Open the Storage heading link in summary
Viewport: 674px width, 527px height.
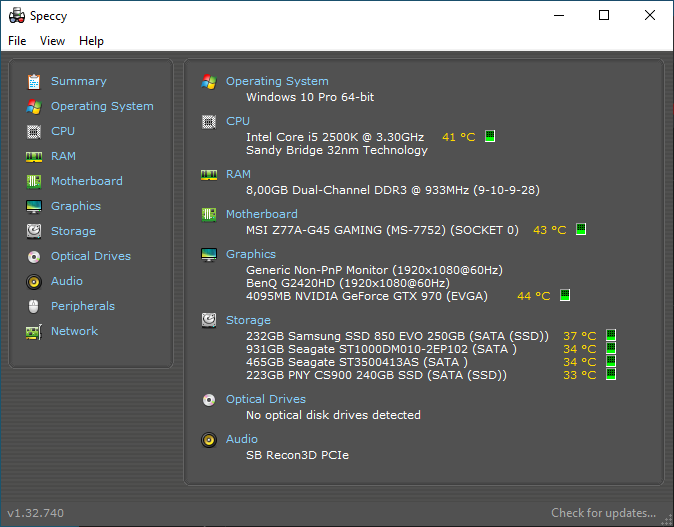(x=248, y=320)
